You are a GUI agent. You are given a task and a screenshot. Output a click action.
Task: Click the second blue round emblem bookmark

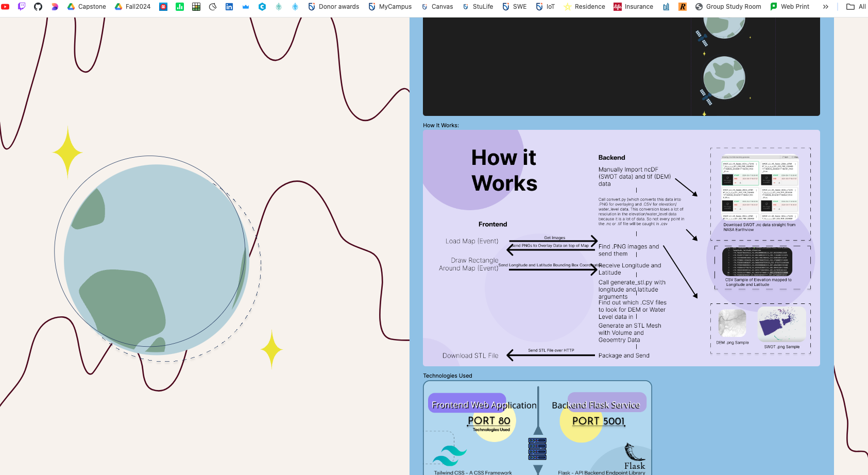pyautogui.click(x=295, y=7)
